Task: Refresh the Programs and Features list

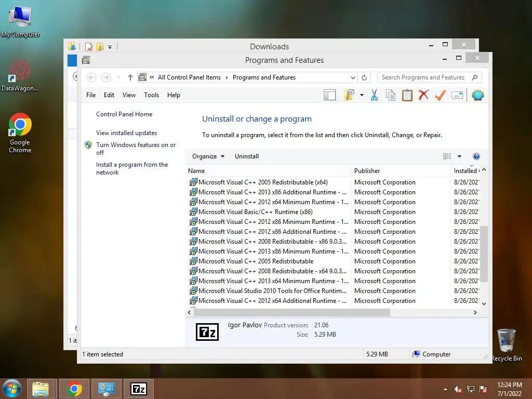Action: (x=364, y=78)
